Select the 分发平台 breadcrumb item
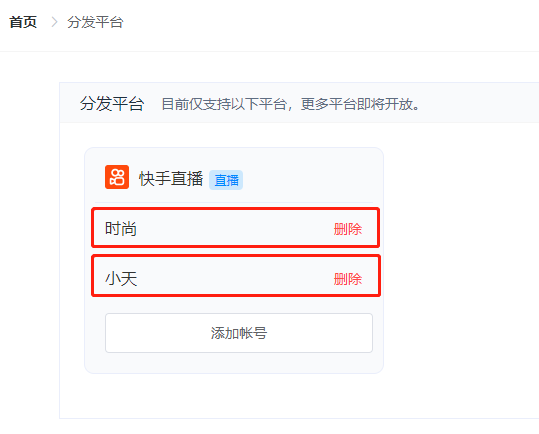 95,22
